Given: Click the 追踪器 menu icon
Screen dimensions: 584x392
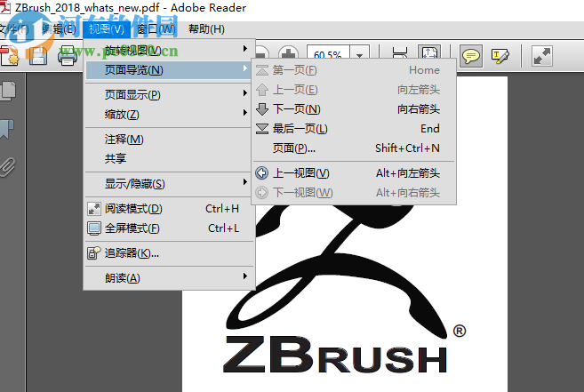Looking at the screenshot, I should pyautogui.click(x=94, y=253).
